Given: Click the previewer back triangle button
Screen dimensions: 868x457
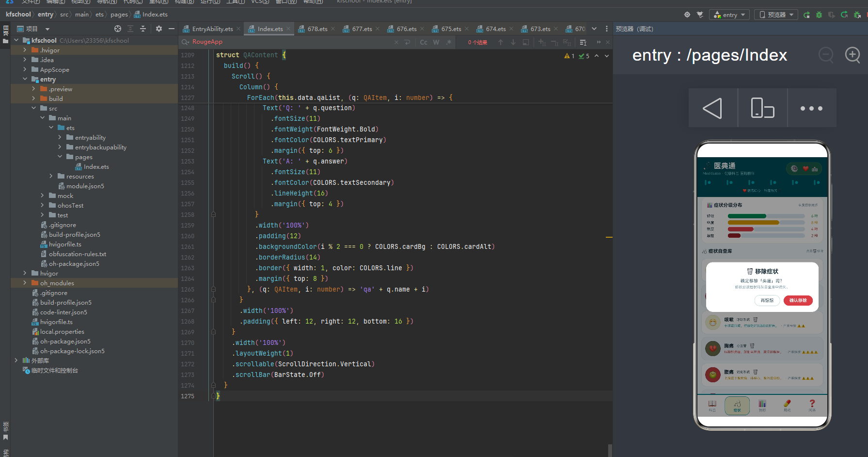Looking at the screenshot, I should [x=712, y=108].
